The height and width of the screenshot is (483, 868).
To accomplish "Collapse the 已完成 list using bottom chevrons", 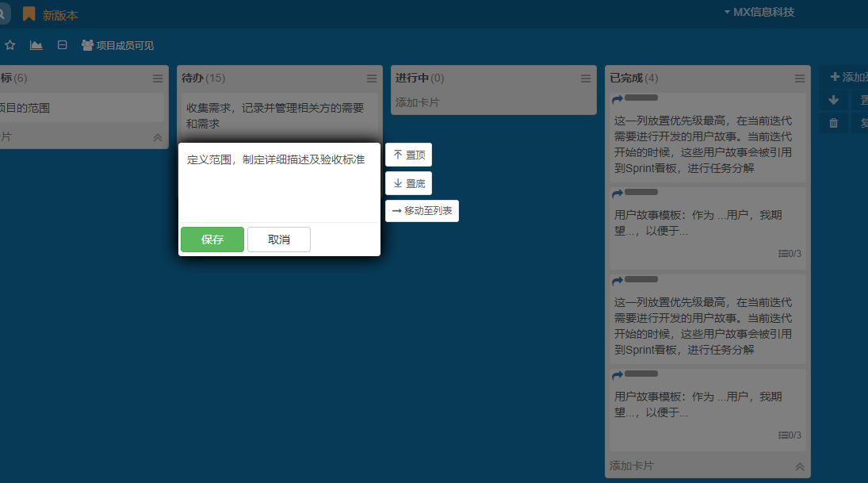I will click(x=800, y=466).
